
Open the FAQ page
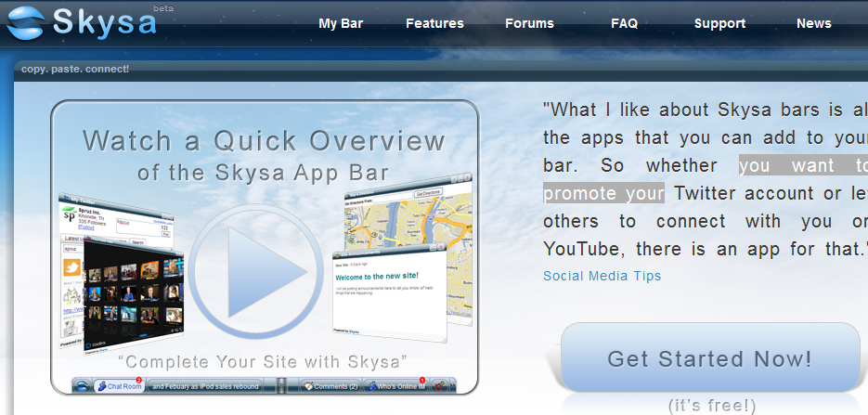coord(625,23)
